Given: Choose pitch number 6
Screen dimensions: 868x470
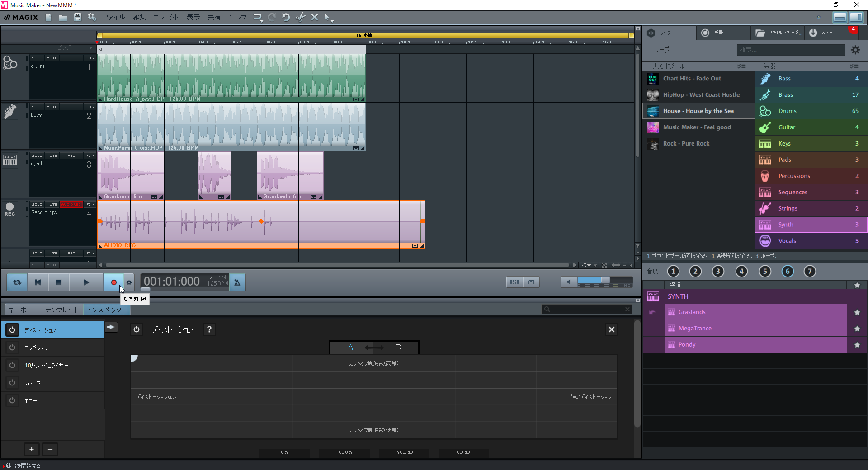Looking at the screenshot, I should pos(788,271).
